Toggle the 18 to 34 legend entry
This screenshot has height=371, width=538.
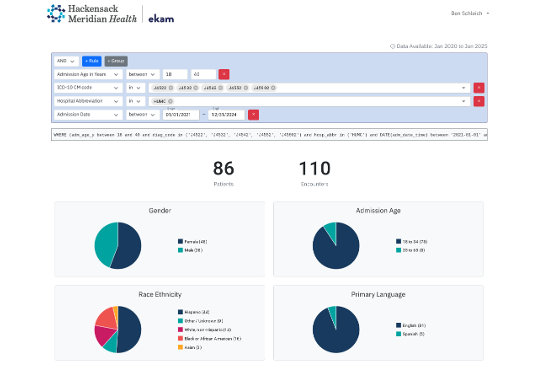tap(412, 242)
